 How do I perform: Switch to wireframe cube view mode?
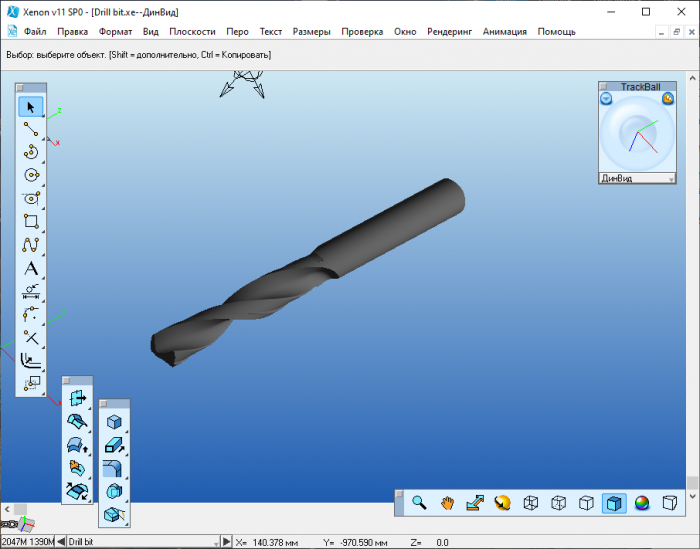coord(532,503)
